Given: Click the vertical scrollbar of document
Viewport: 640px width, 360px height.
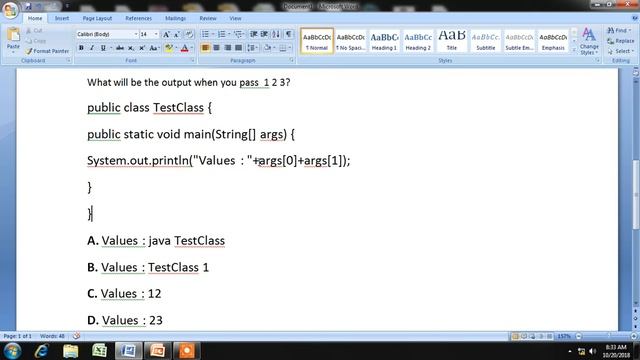Looking at the screenshot, I should pyautogui.click(x=636, y=196).
